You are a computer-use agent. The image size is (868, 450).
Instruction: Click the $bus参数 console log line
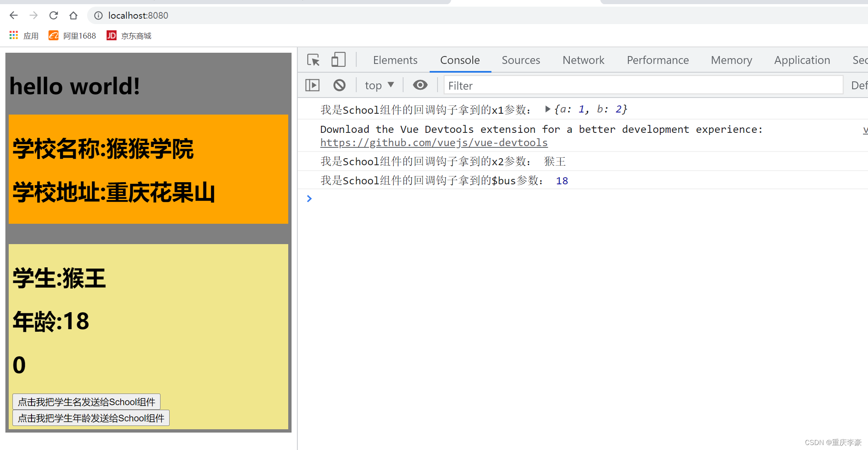pos(583,181)
